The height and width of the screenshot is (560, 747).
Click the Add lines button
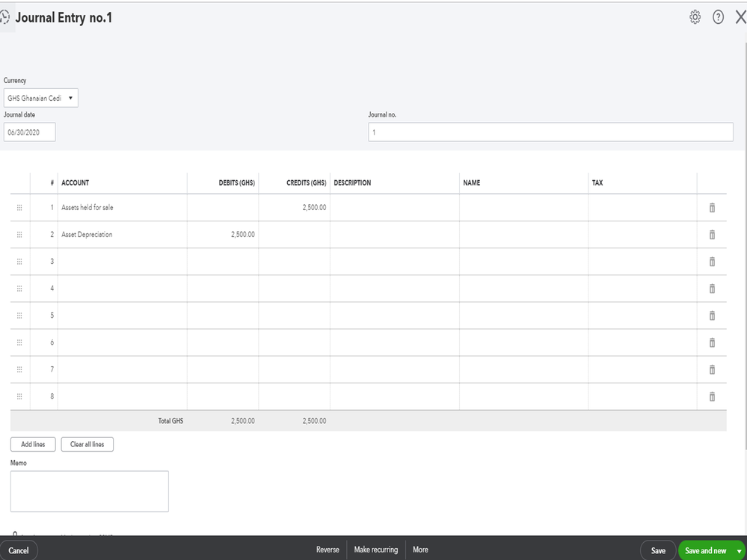point(33,444)
